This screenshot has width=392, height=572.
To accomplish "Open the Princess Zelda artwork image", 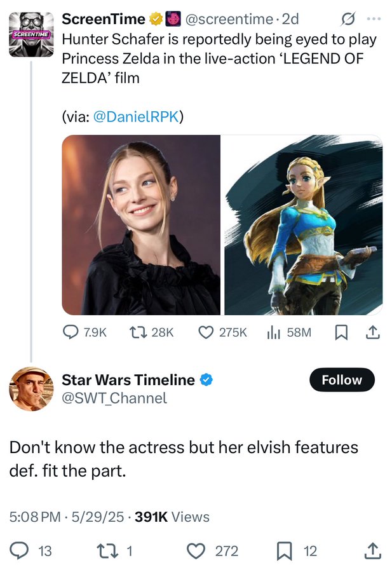I will 304,225.
